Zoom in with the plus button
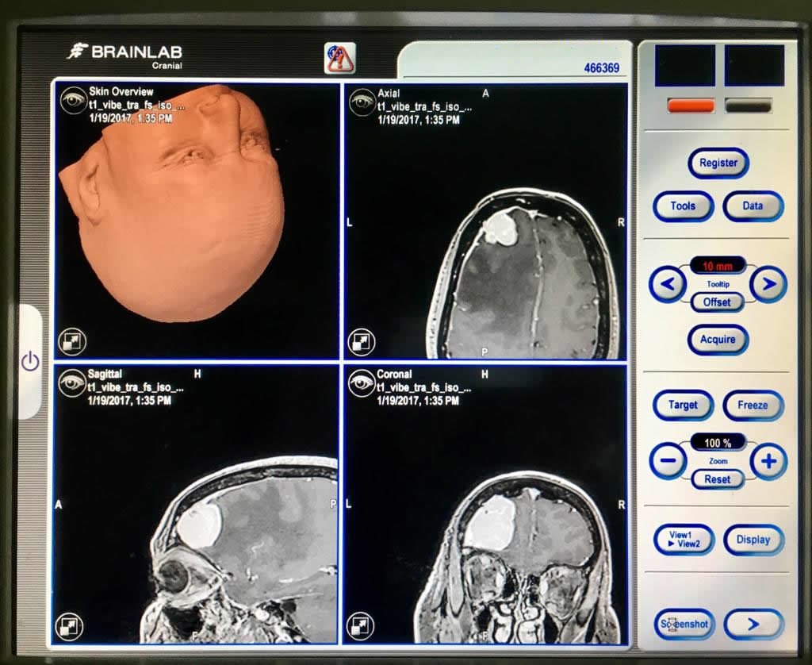Viewport: 812px width, 665px height. pyautogui.click(x=768, y=461)
